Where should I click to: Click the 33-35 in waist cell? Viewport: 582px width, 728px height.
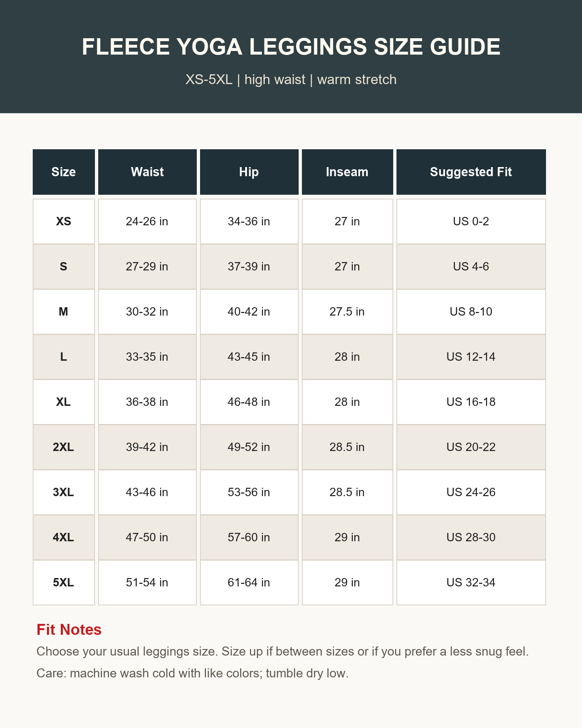pos(147,357)
